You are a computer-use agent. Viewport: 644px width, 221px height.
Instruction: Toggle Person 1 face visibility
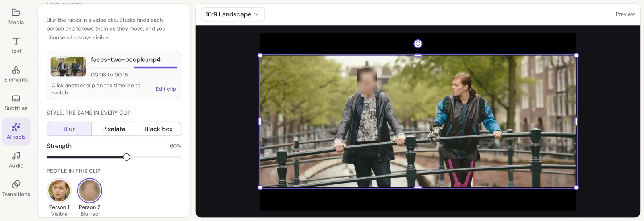(x=59, y=190)
